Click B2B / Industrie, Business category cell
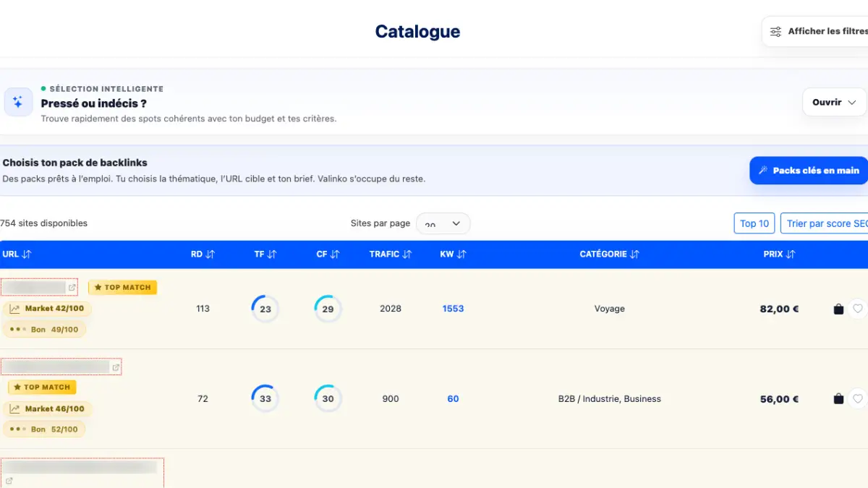The width and height of the screenshot is (868, 488). coord(609,399)
